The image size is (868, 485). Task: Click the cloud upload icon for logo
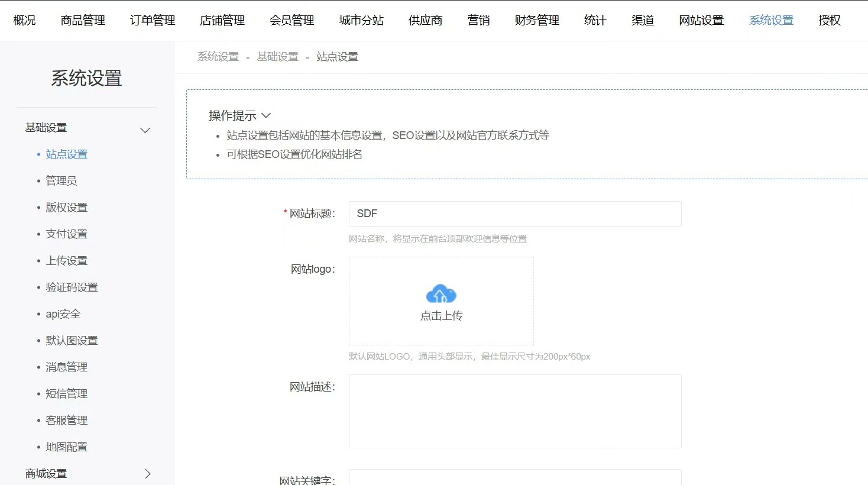point(441,293)
